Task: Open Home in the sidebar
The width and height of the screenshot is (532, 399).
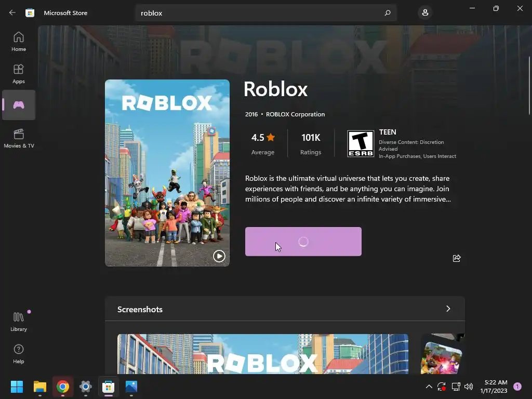Action: click(19, 42)
